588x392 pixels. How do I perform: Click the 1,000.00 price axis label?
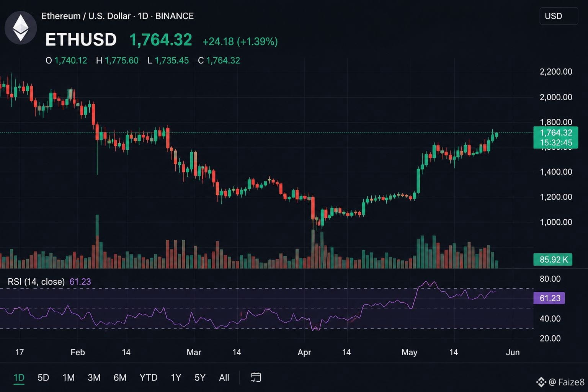click(556, 222)
